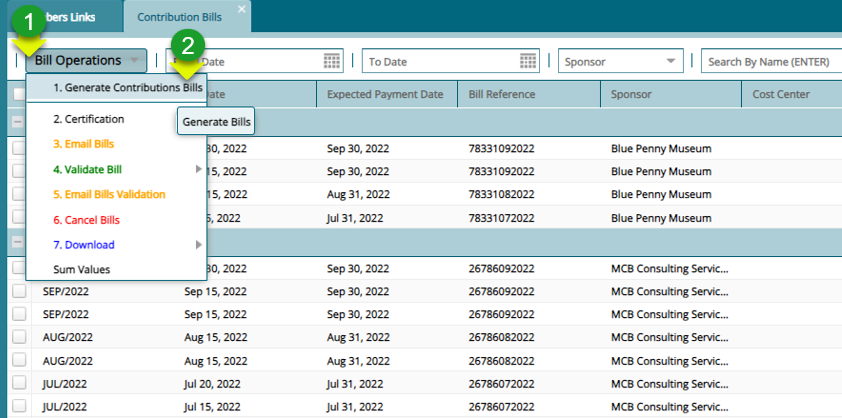Switch to the Members Links tab

point(66,17)
